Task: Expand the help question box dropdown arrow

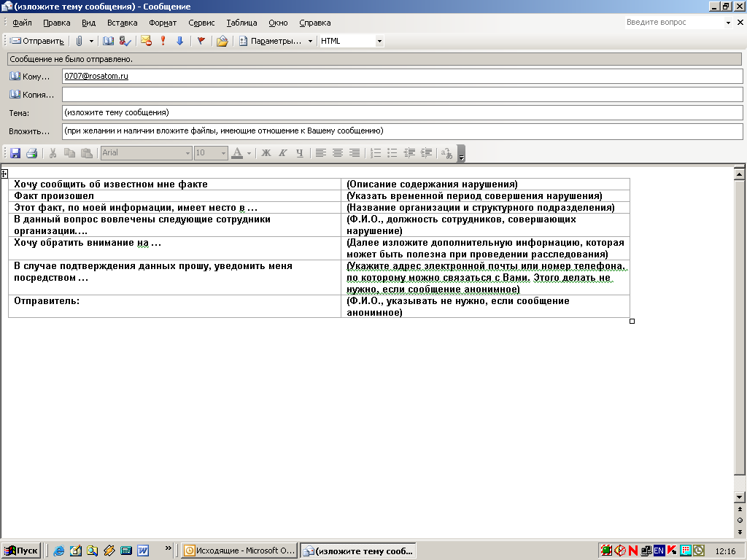Action: [728, 23]
